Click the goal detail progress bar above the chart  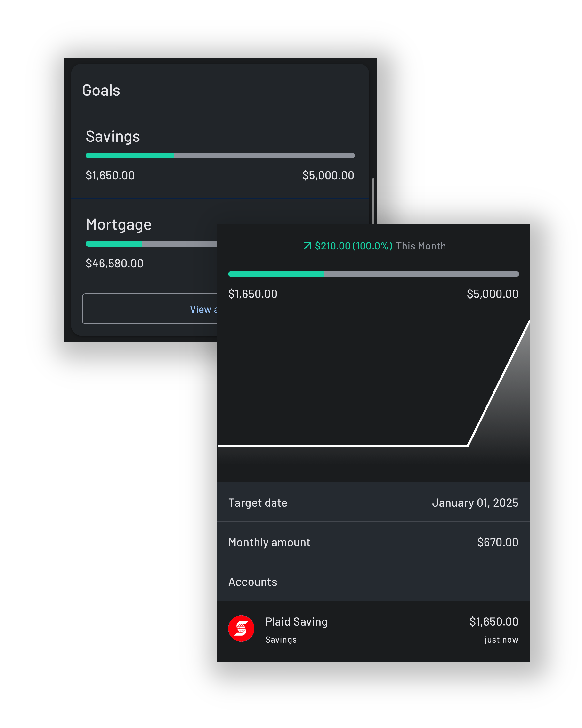point(373,274)
